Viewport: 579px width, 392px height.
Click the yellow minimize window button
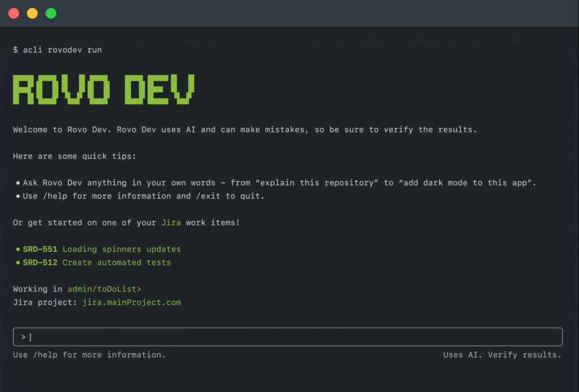[x=32, y=14]
